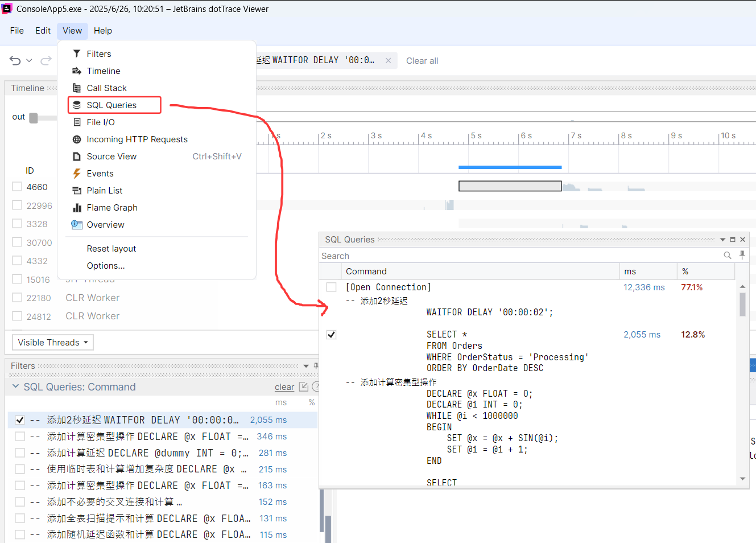This screenshot has height=543, width=756.
Task: Click the undo arrow icon in toolbar
Action: pos(15,60)
